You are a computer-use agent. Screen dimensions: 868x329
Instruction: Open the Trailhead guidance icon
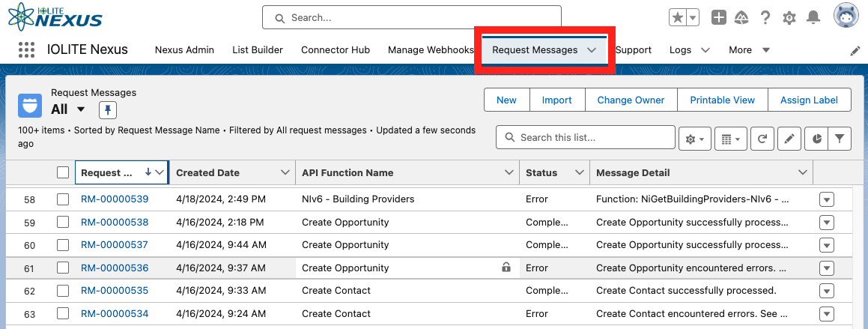tap(741, 18)
